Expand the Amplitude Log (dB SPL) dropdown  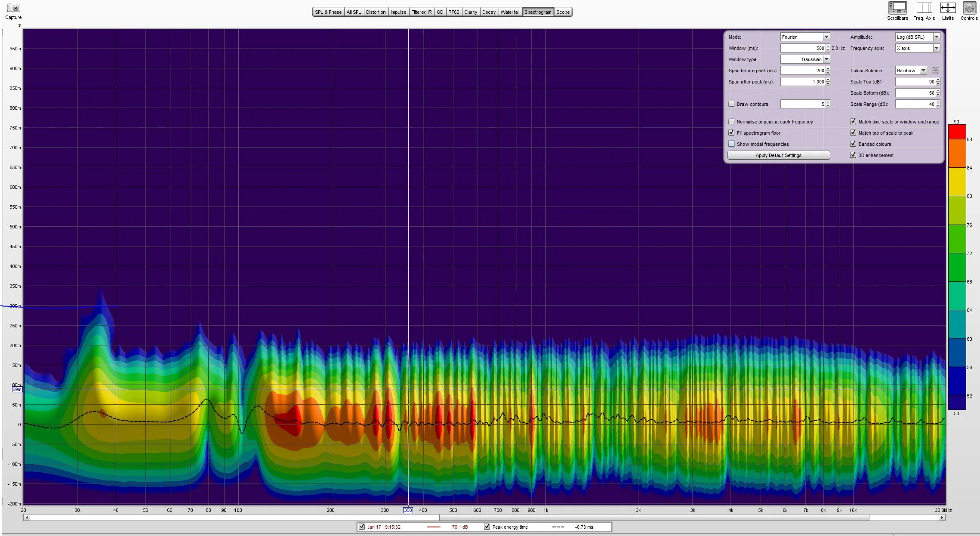[917, 37]
